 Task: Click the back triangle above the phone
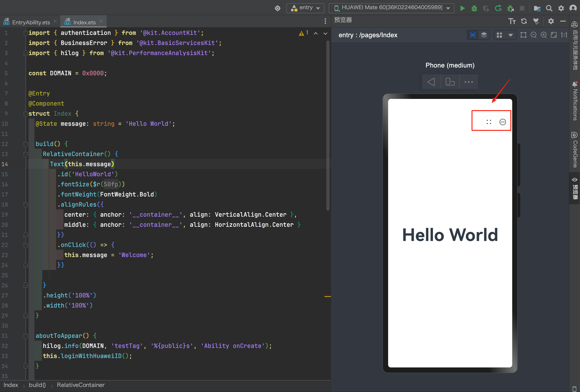point(431,82)
